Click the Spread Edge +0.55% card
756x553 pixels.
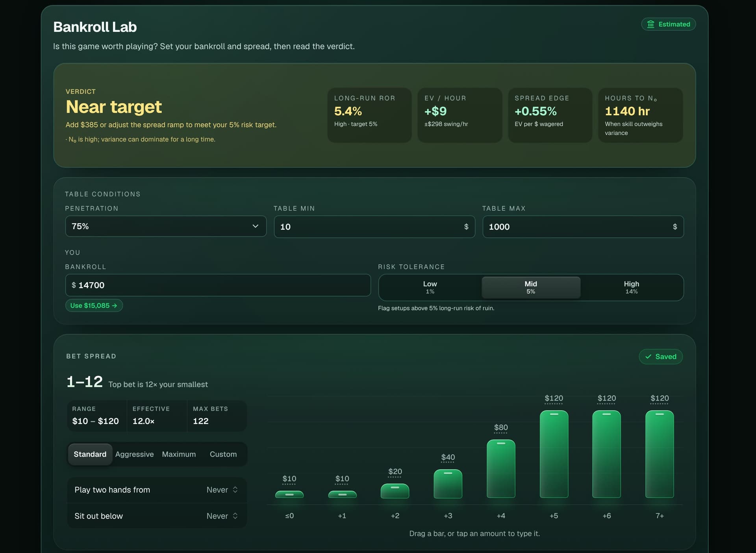pyautogui.click(x=550, y=115)
